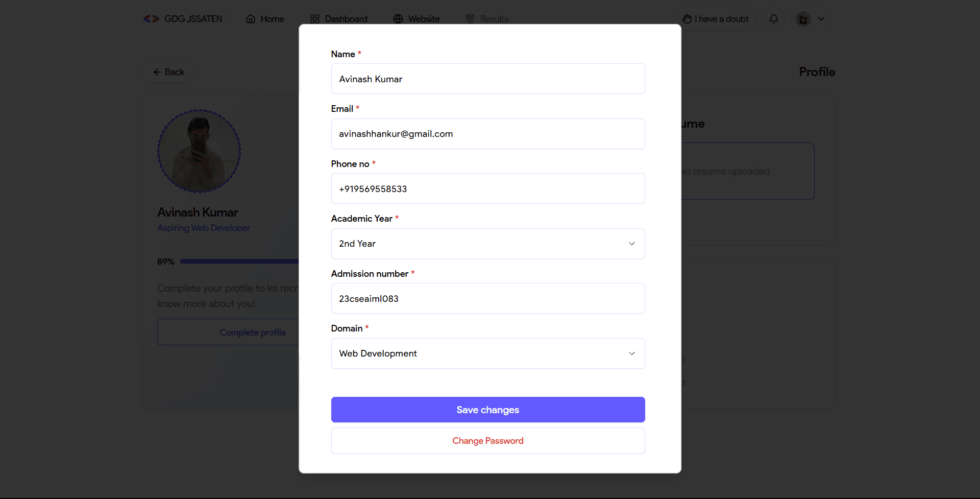This screenshot has height=499, width=980.
Task: Click Change Password
Action: pos(487,440)
